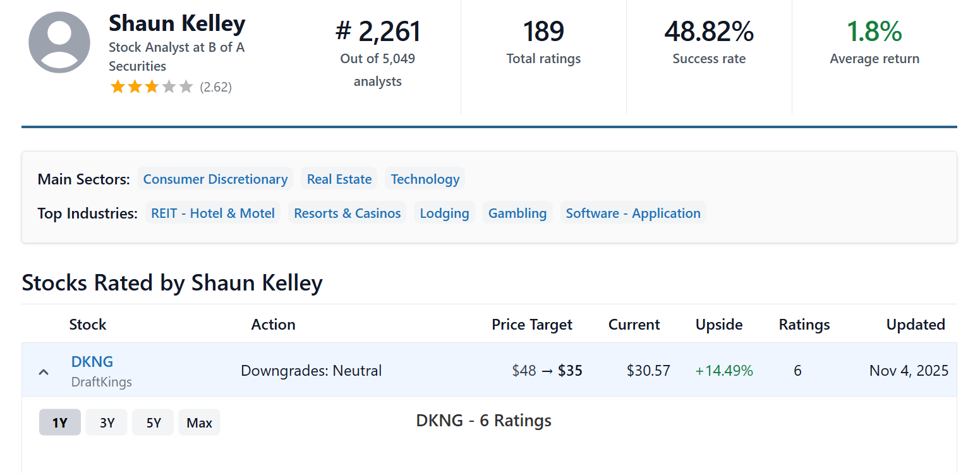This screenshot has width=980, height=473.
Task: Click the third star in the analyst rating
Action: pyautogui.click(x=152, y=87)
